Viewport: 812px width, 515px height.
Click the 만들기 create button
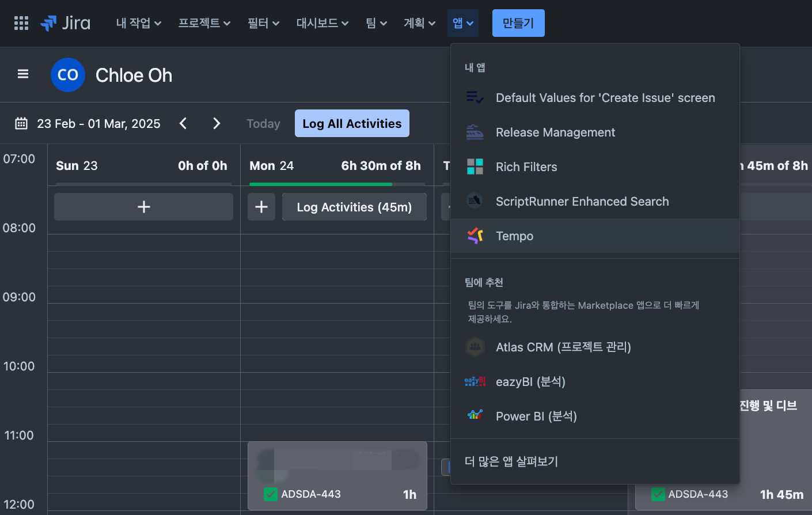[x=518, y=23]
